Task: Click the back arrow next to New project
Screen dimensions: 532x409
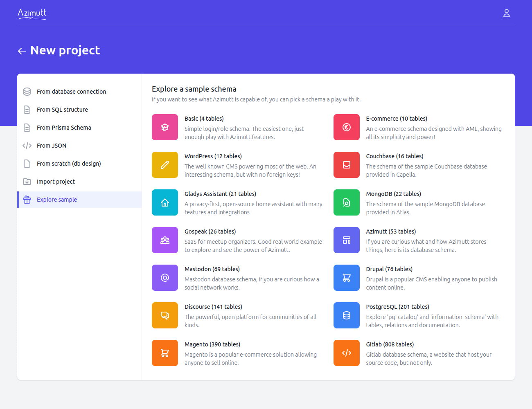Action: (22, 50)
